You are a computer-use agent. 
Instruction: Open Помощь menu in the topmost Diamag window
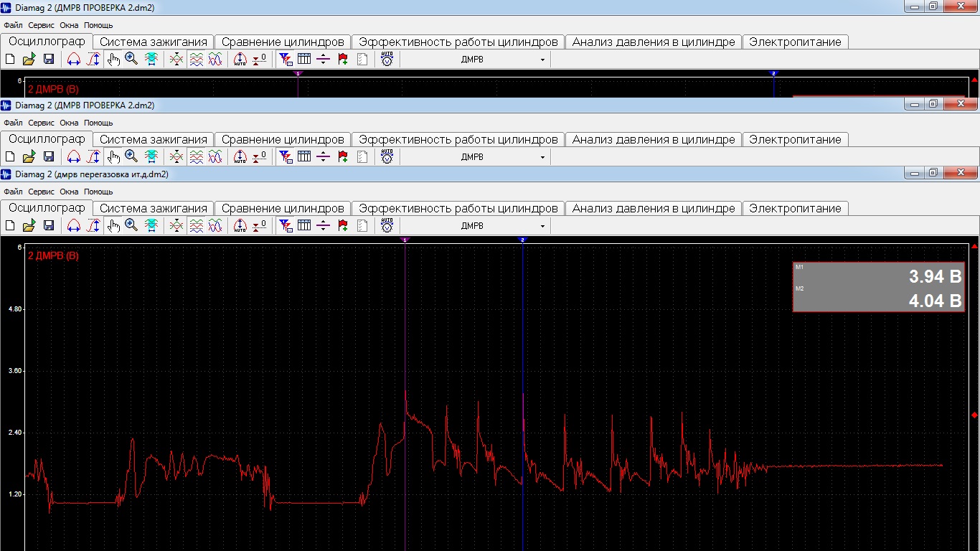(98, 25)
